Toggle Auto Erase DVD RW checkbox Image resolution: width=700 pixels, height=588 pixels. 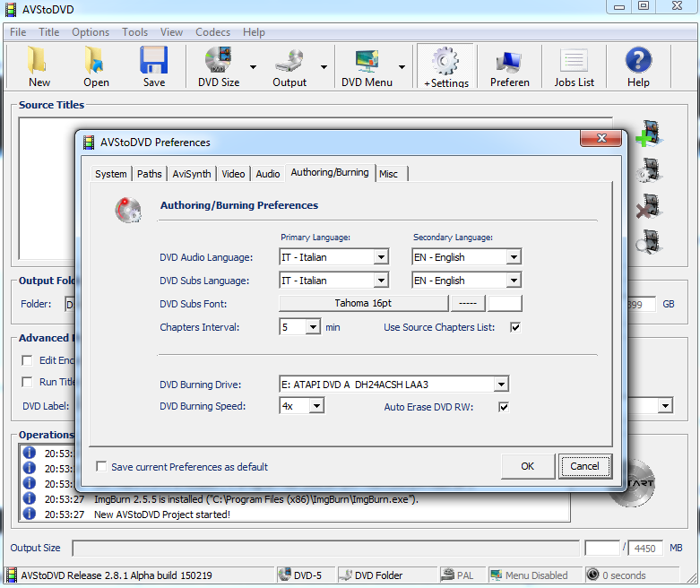pyautogui.click(x=504, y=407)
